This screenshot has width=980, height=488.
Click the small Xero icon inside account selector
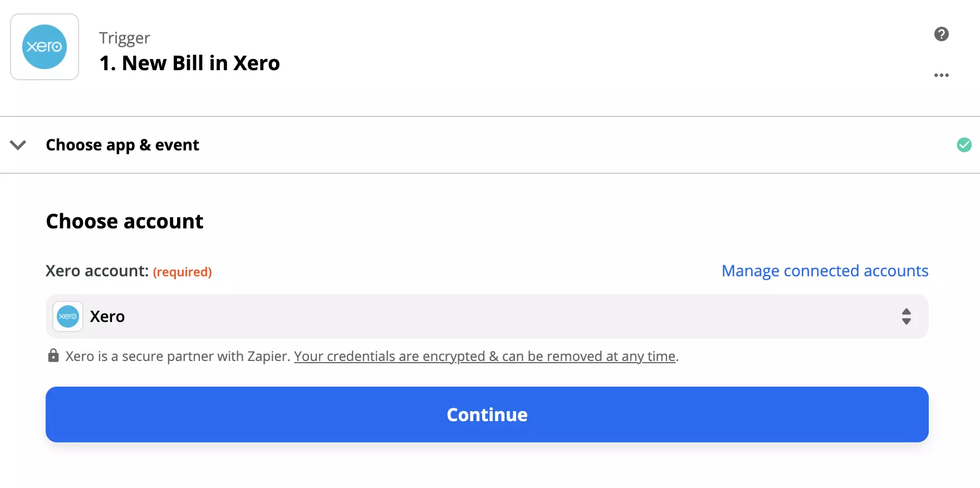[67, 316]
